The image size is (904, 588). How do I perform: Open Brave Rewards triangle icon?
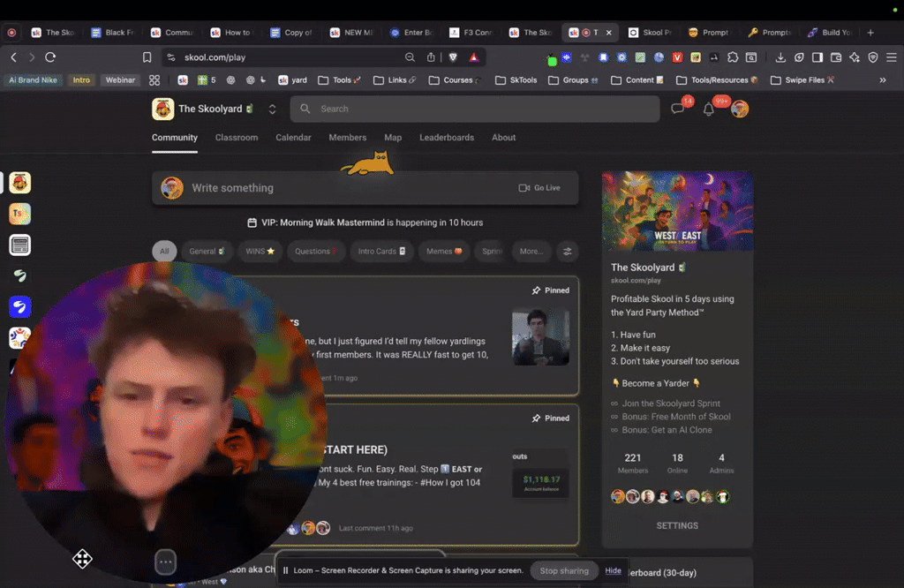click(x=474, y=57)
